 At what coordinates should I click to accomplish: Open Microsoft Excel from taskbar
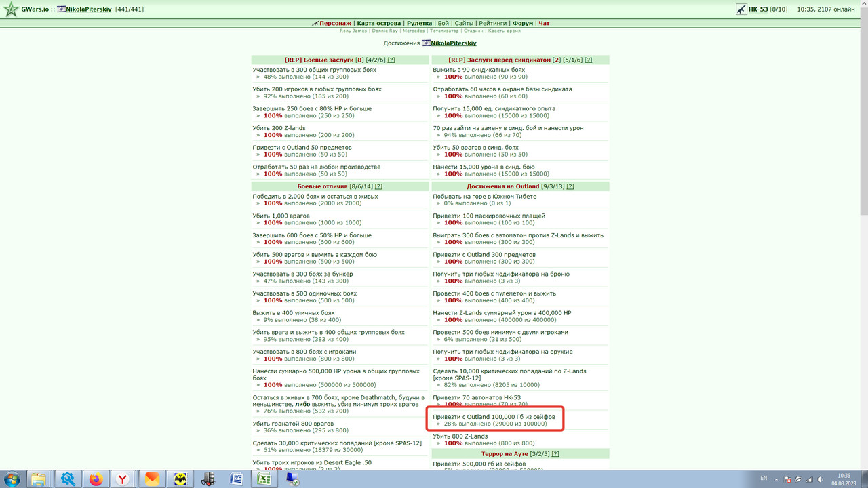click(265, 479)
